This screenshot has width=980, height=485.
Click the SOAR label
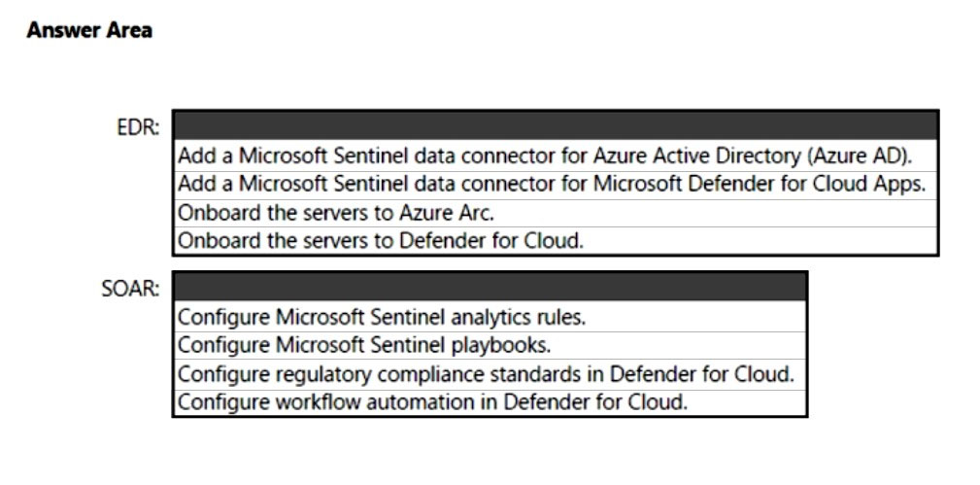130,289
